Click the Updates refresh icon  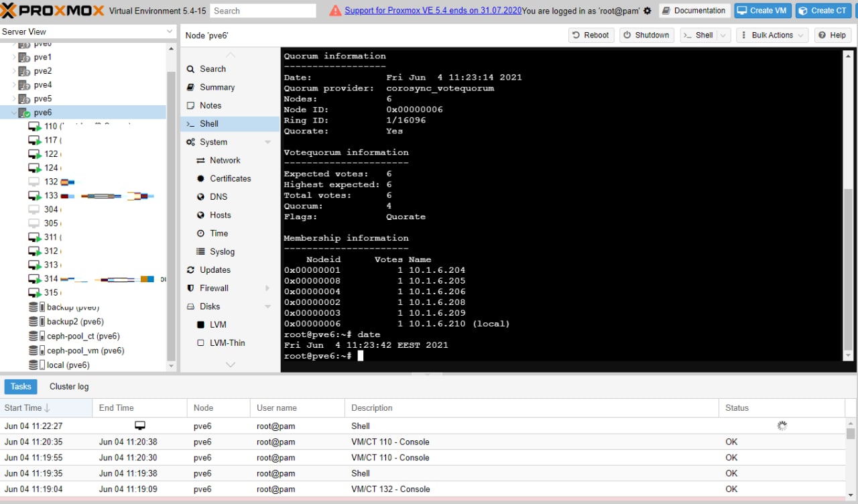point(191,269)
